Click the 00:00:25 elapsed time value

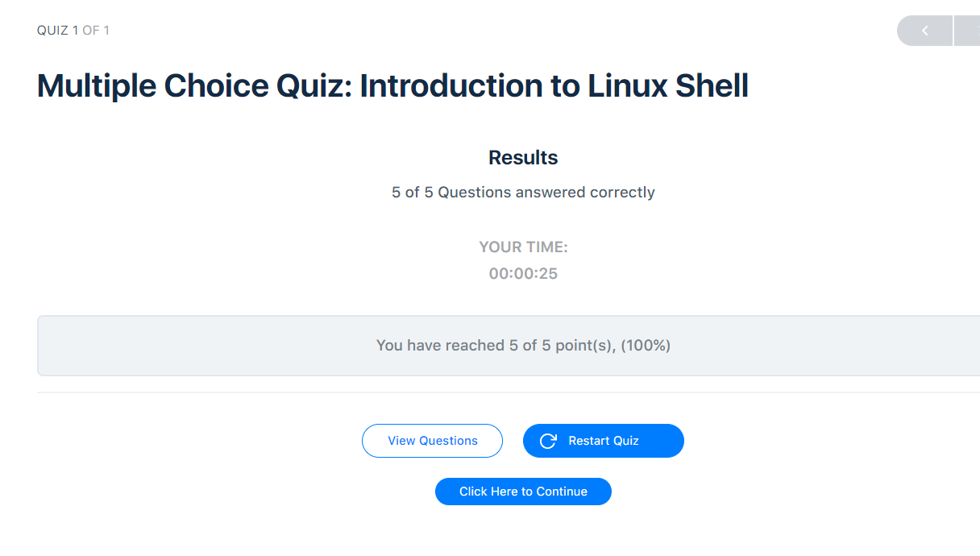523,274
